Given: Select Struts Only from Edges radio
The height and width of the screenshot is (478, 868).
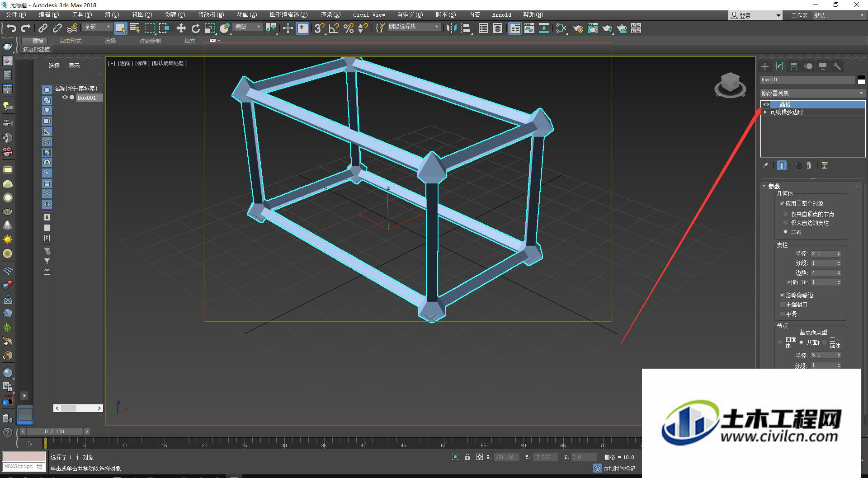Looking at the screenshot, I should click(786, 223).
